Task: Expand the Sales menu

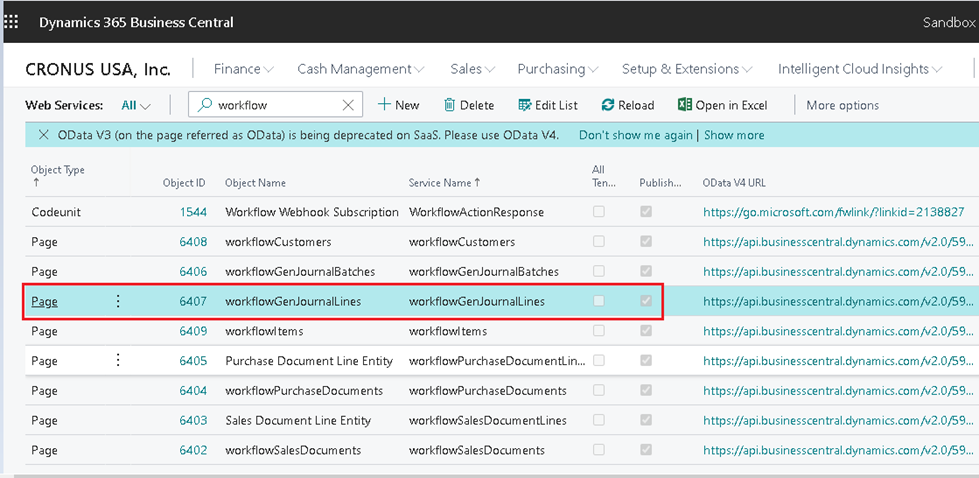Action: [473, 69]
